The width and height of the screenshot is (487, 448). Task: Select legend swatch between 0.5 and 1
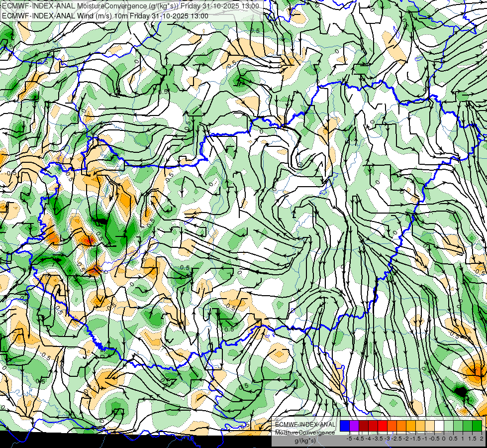(x=458, y=426)
